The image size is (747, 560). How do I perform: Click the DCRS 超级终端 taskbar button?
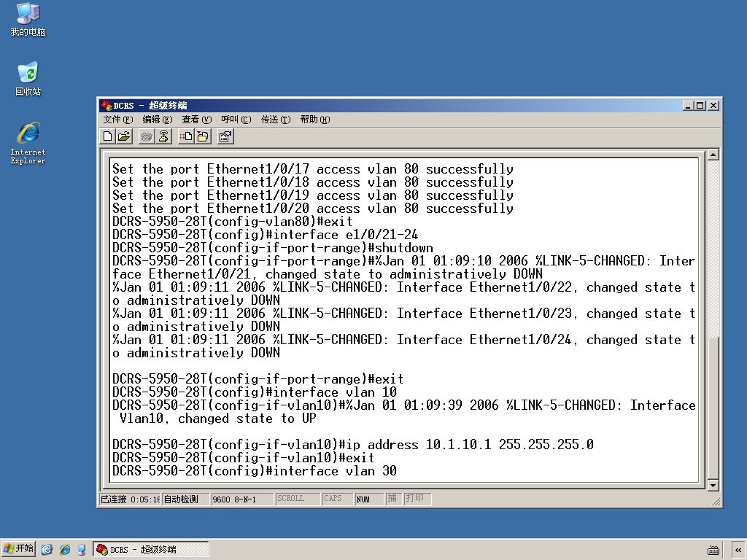pyautogui.click(x=151, y=550)
